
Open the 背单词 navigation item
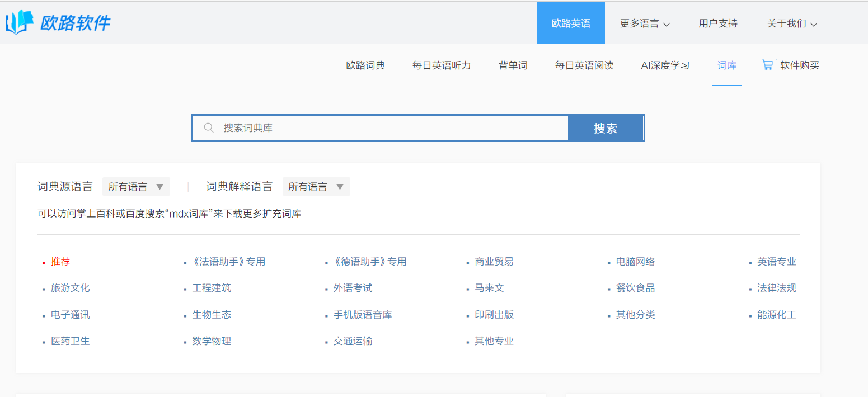[x=513, y=65]
